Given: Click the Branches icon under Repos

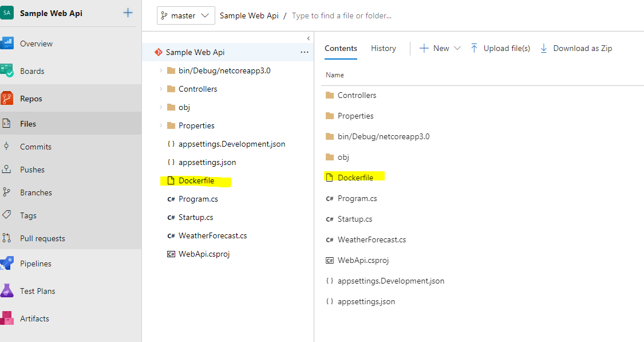Looking at the screenshot, I should pos(6,192).
